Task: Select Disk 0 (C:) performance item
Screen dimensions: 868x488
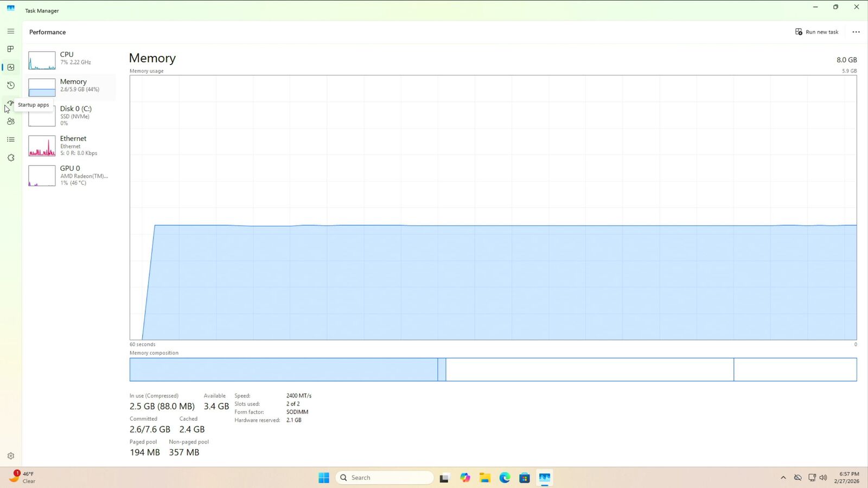Action: [71, 115]
